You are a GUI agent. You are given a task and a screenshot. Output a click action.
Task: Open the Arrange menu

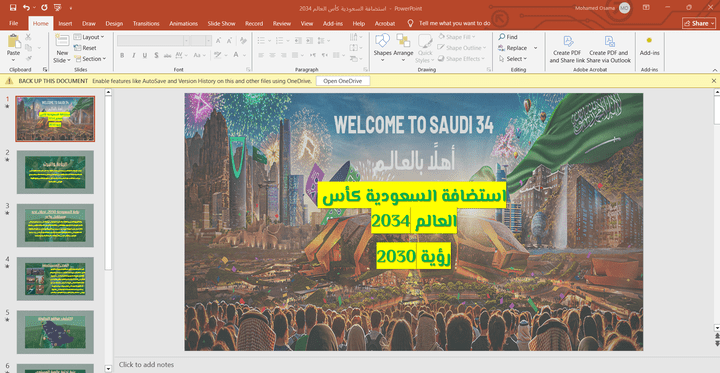(403, 48)
